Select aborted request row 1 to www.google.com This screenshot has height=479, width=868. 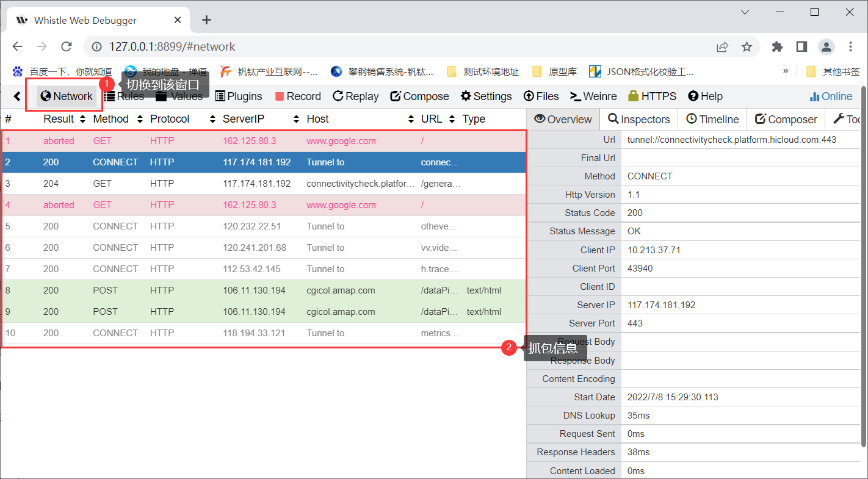point(264,141)
